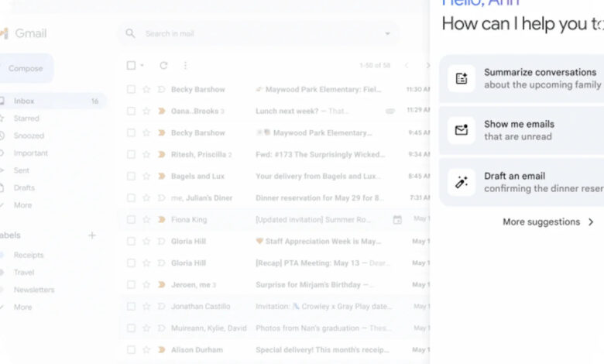Check the Muireann, Kylie, David email checkbox
Viewport: 604px width, 364px height.
pyautogui.click(x=131, y=328)
